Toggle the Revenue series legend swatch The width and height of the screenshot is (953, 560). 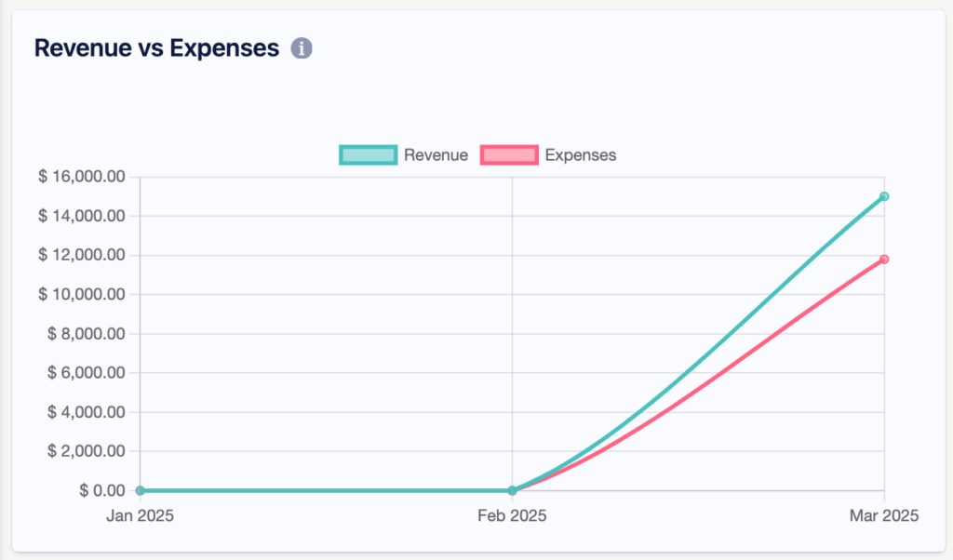click(369, 155)
